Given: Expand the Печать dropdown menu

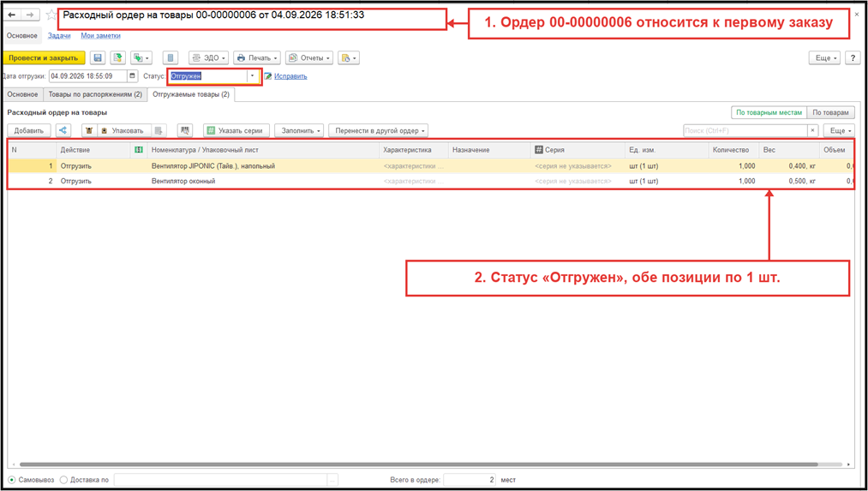Looking at the screenshot, I should (257, 57).
